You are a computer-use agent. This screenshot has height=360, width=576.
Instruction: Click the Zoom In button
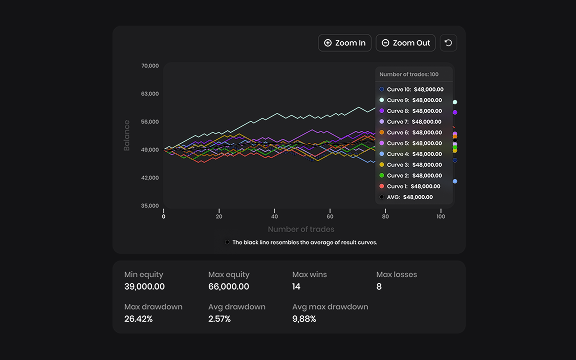(345, 43)
